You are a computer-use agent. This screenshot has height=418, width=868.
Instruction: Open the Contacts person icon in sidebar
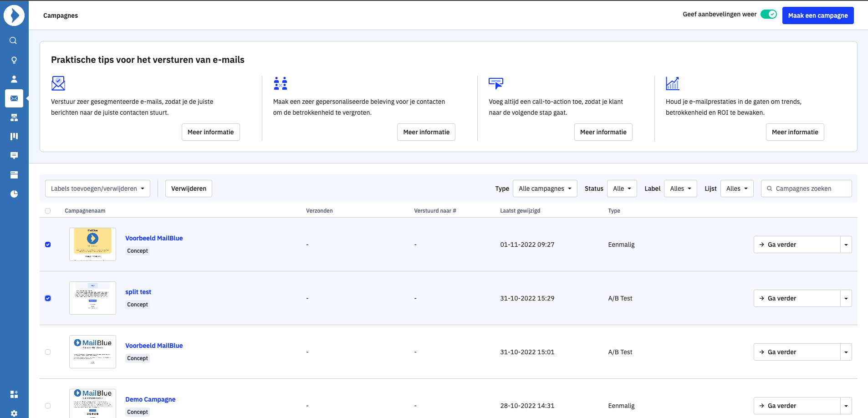(14, 79)
